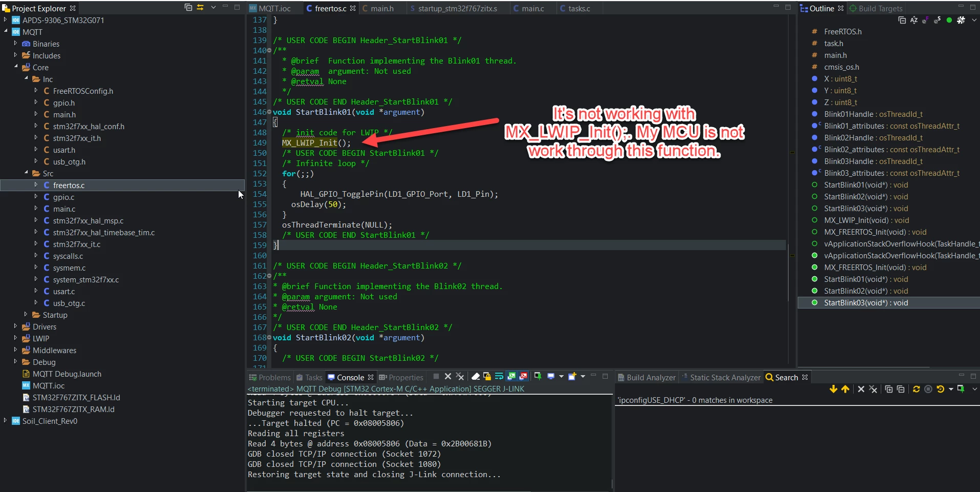This screenshot has height=492, width=980.
Task: Sort the Outline view alphabetically
Action: (914, 20)
